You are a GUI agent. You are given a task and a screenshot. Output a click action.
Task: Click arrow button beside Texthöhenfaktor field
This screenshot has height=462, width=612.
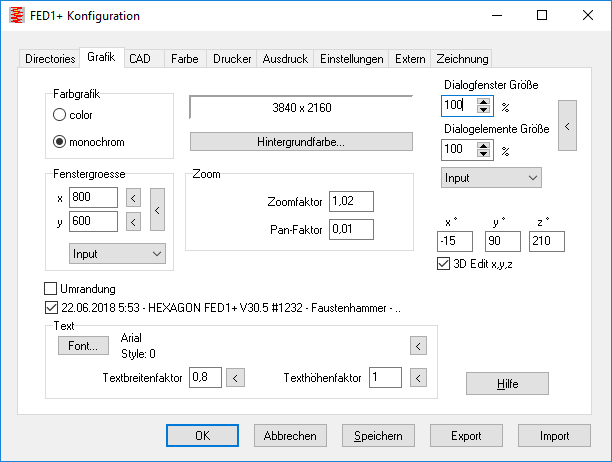[418, 377]
